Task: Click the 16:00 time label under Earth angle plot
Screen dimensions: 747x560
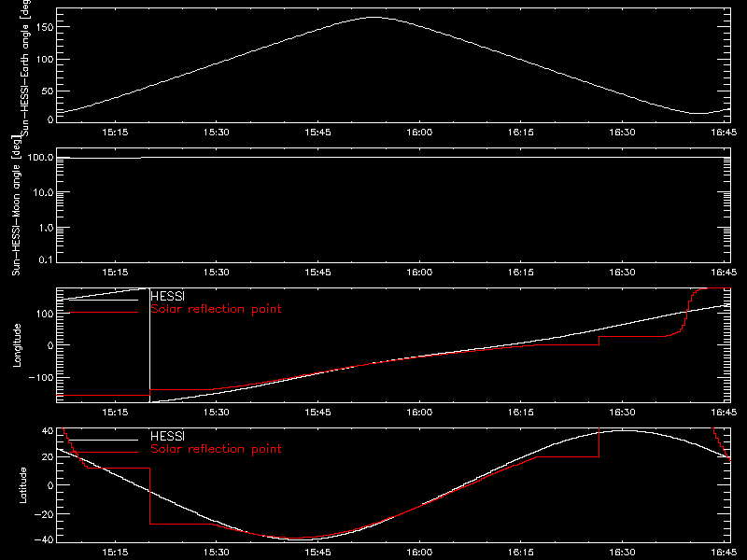Action: [419, 133]
